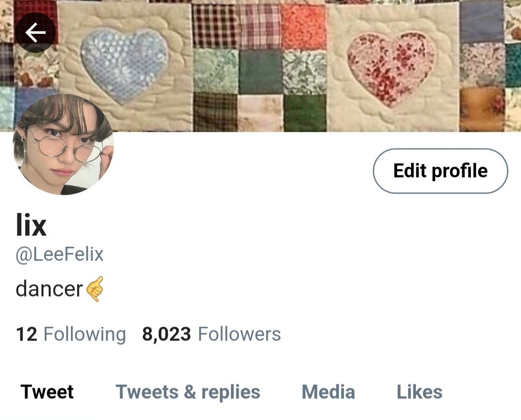Screen dimensions: 521x420
Task: Click the call-me hand emoji
Action: coord(95,289)
